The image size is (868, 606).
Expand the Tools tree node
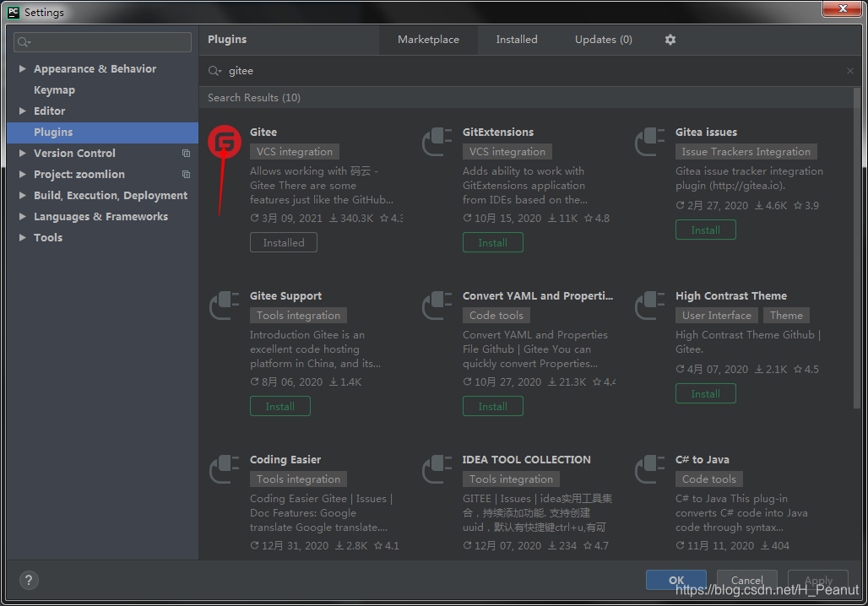pos(22,237)
